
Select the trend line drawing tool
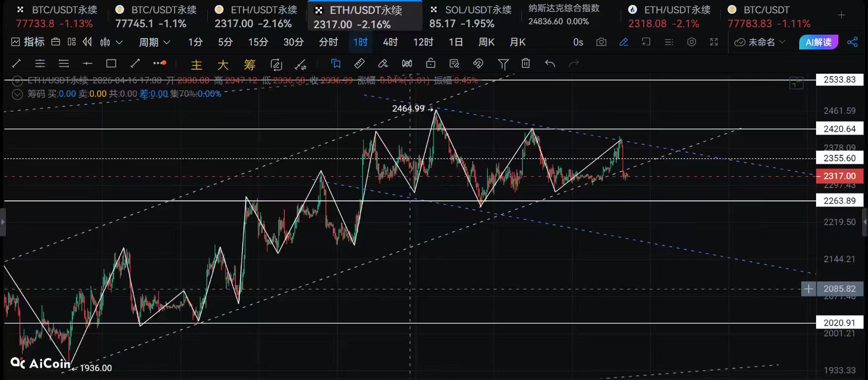pos(16,63)
